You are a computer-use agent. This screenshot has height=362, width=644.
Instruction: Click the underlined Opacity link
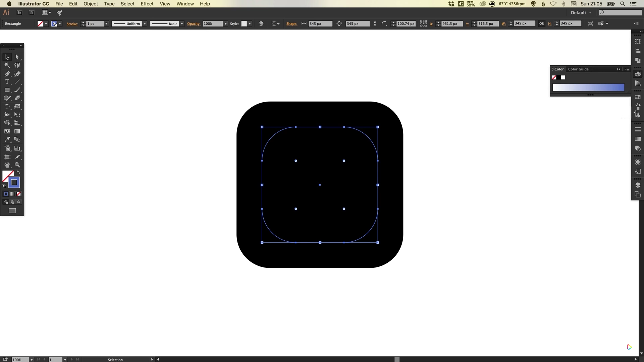coord(194,24)
